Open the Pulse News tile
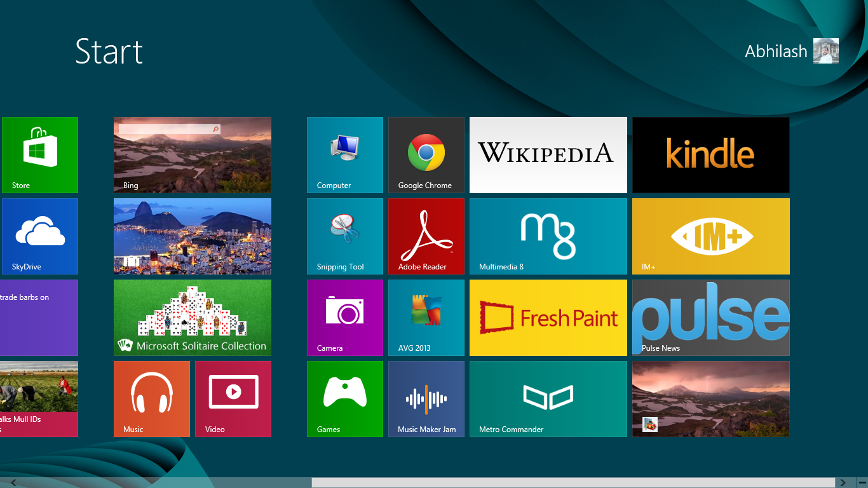The height and width of the screenshot is (488, 868). pyautogui.click(x=711, y=318)
